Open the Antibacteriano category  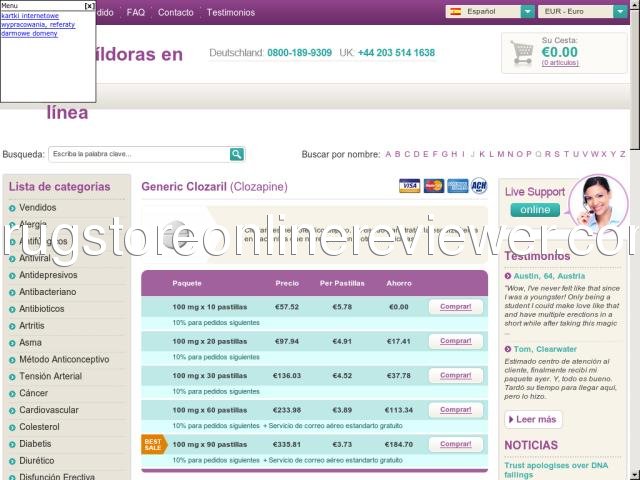(x=47, y=292)
